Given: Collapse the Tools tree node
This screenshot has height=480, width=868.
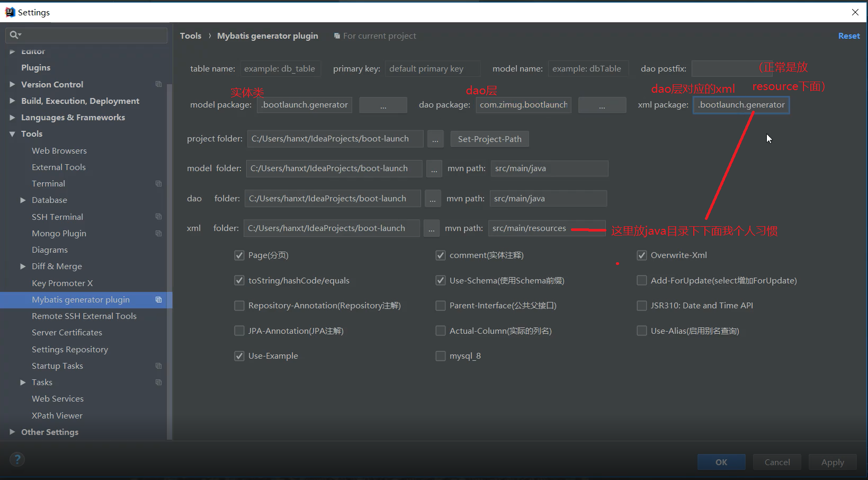Looking at the screenshot, I should tap(12, 134).
